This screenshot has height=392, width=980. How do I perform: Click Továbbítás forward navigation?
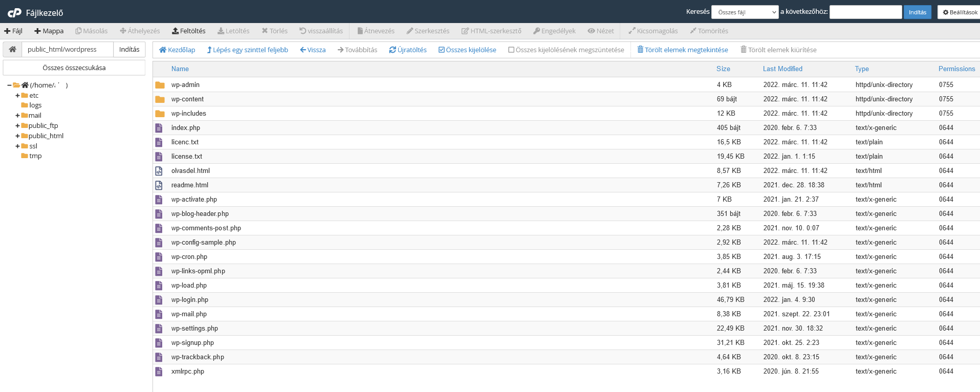(x=357, y=50)
